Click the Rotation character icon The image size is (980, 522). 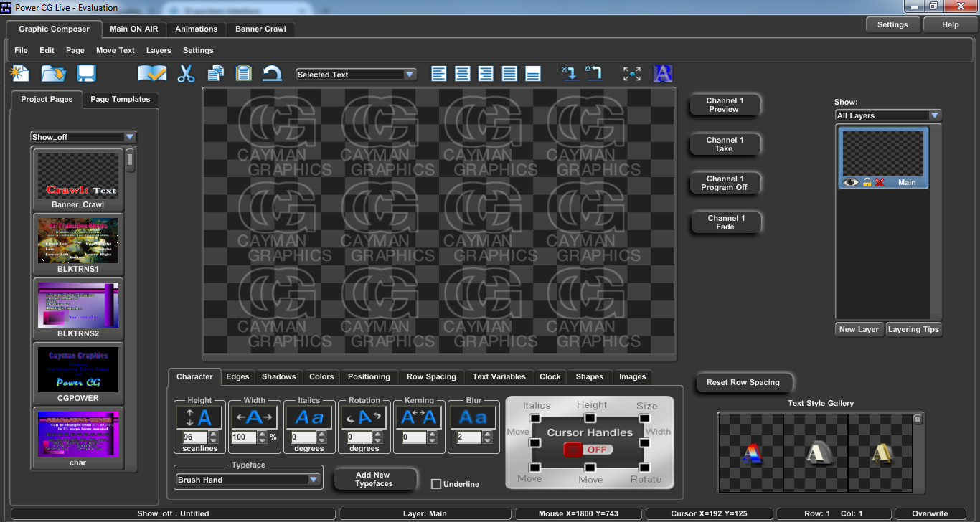point(364,417)
